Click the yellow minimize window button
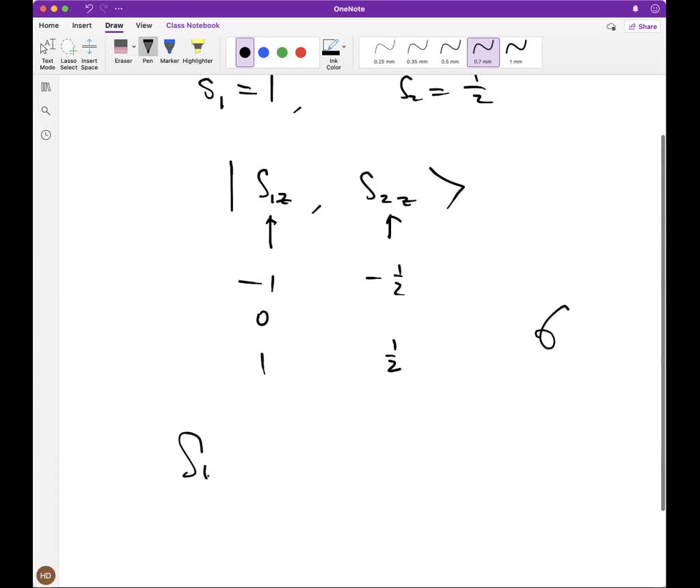Viewport: 700px width, 588px height. (x=54, y=8)
